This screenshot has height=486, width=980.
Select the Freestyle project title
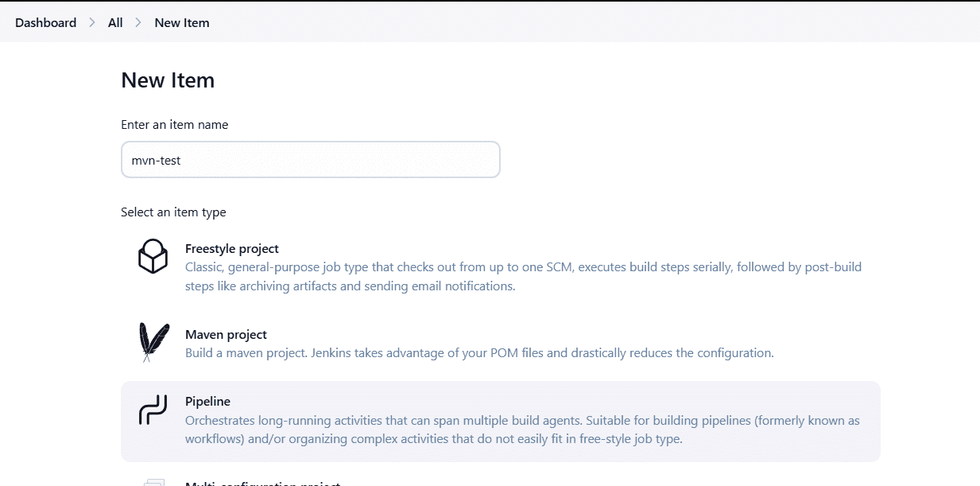(x=232, y=249)
